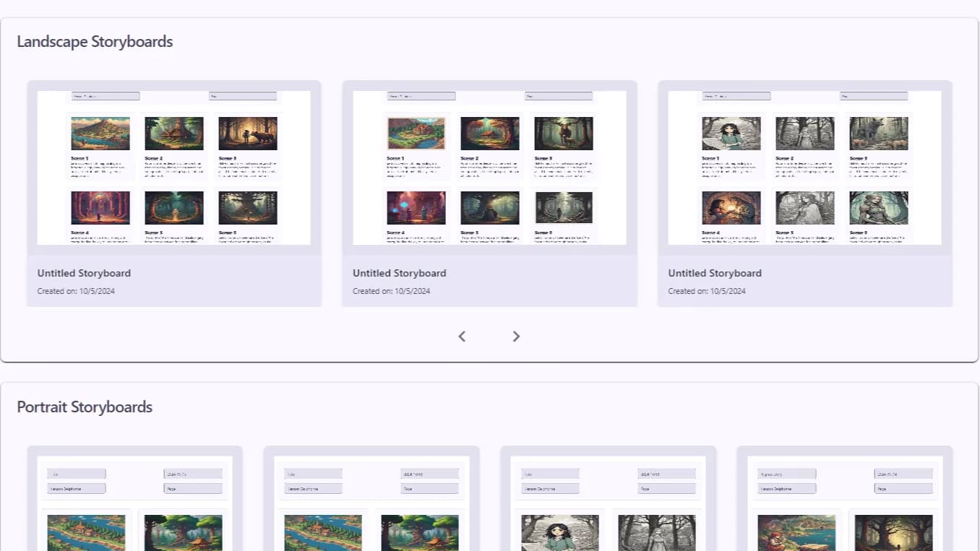Open the second portrait storyboard card
This screenshot has width=980, height=551.
click(x=371, y=498)
